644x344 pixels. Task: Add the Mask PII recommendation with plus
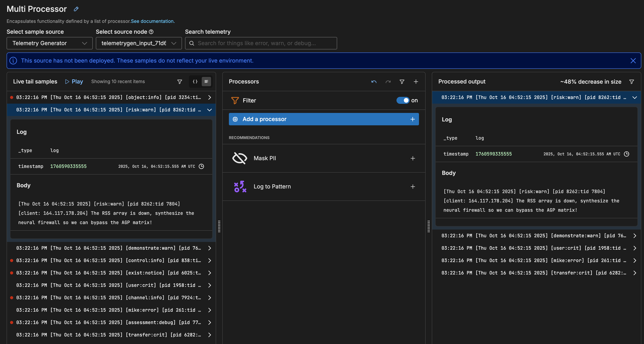pos(413,158)
